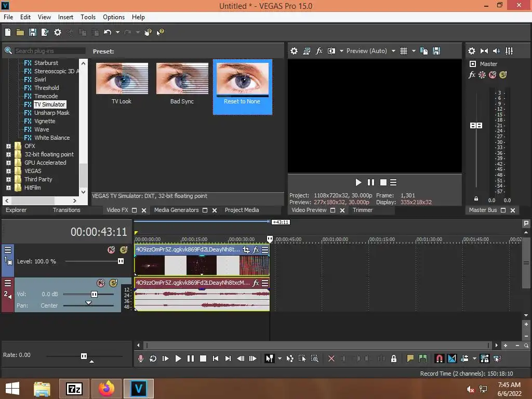Click the Video Preview external monitor icon
The image size is (532, 399).
click(x=307, y=51)
